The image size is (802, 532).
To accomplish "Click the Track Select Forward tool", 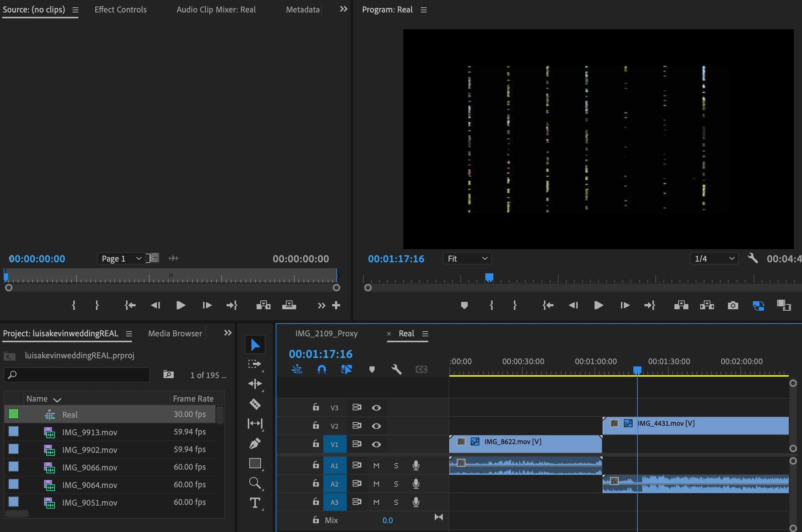I will click(255, 364).
